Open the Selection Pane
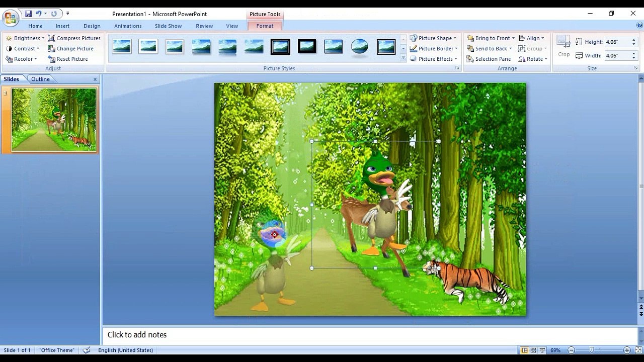The height and width of the screenshot is (362, 644). (488, 59)
